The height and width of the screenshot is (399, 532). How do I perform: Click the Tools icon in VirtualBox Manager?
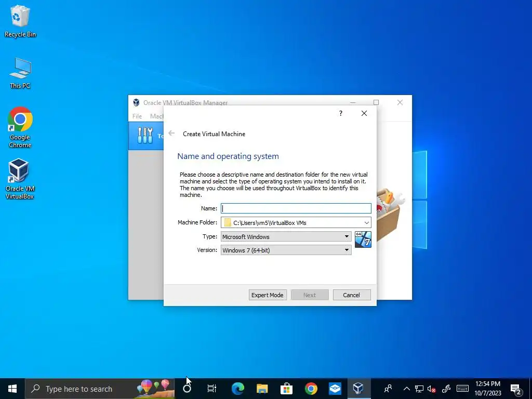tap(145, 136)
